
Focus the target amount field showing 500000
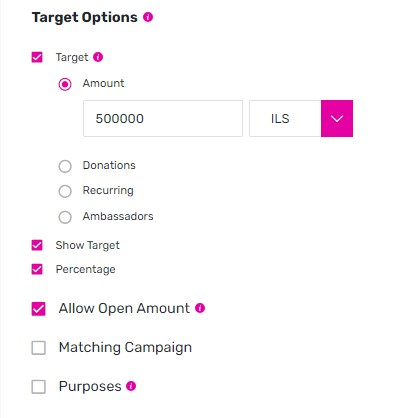pyautogui.click(x=163, y=118)
